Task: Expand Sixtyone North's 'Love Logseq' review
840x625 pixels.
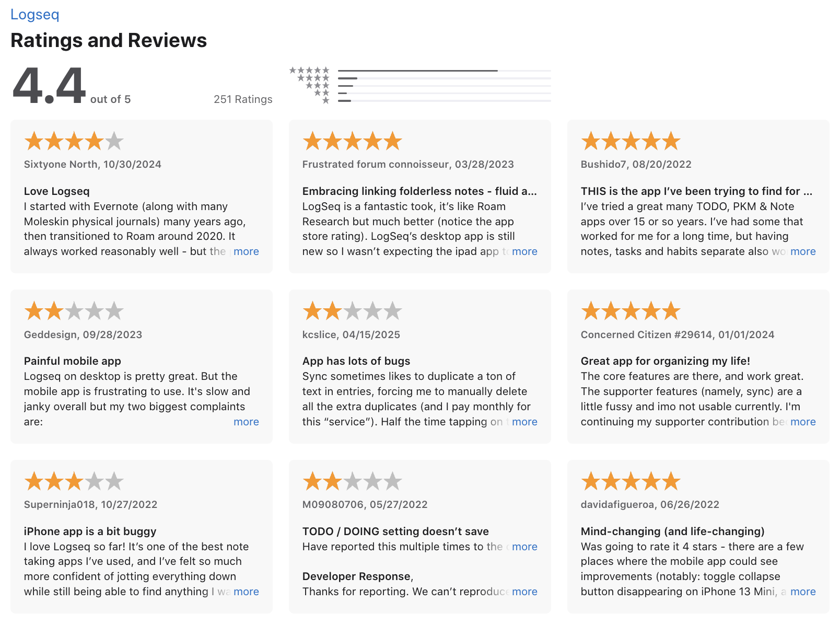Action: point(246,251)
